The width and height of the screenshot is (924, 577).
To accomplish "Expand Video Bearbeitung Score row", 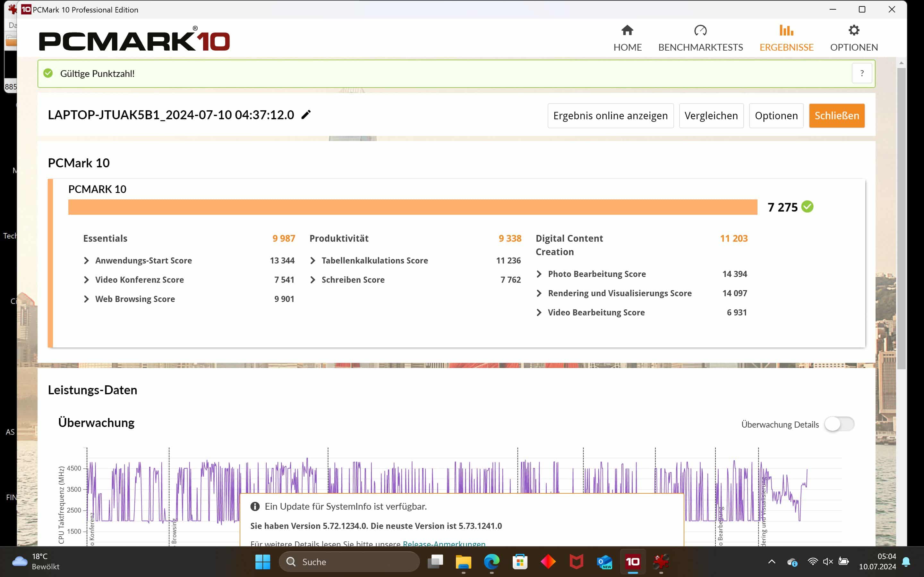I will 539,313.
